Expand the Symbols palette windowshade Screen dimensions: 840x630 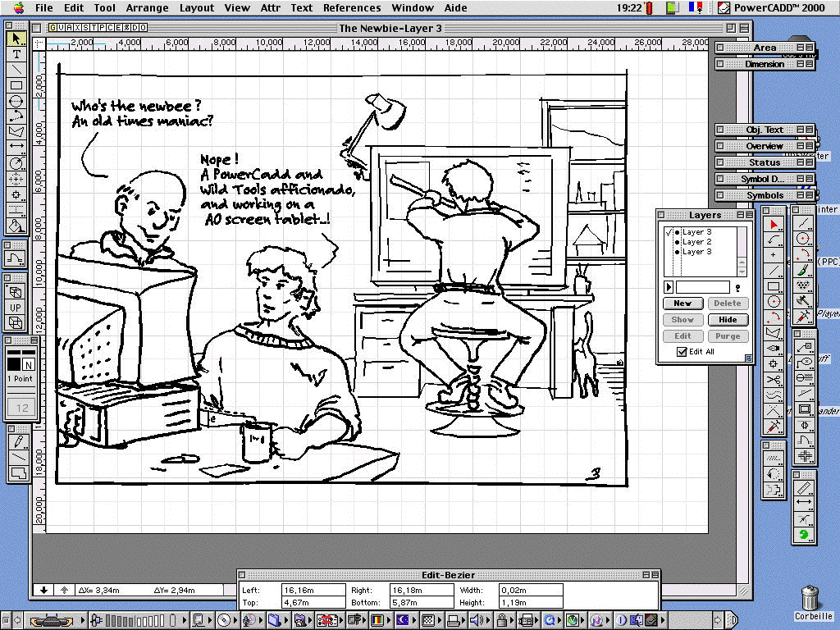pos(810,195)
